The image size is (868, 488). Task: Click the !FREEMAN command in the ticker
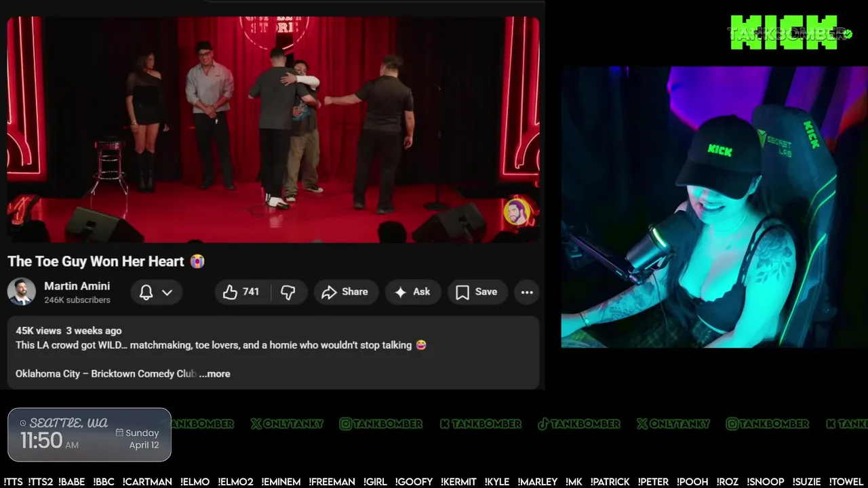332,482
